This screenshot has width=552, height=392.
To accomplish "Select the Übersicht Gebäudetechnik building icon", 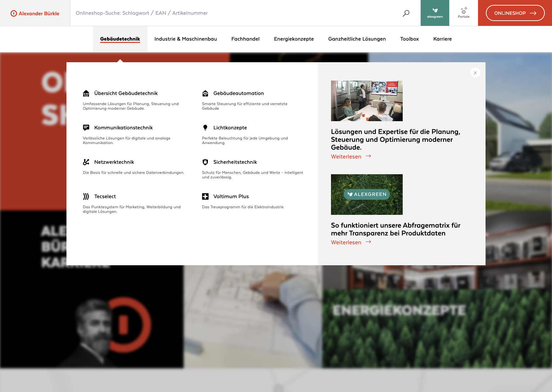I will (x=86, y=93).
